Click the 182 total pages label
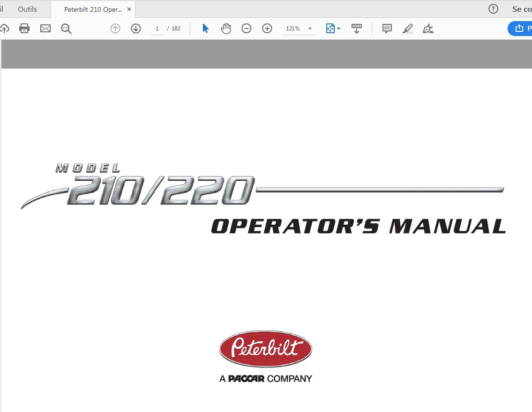 pyautogui.click(x=176, y=29)
